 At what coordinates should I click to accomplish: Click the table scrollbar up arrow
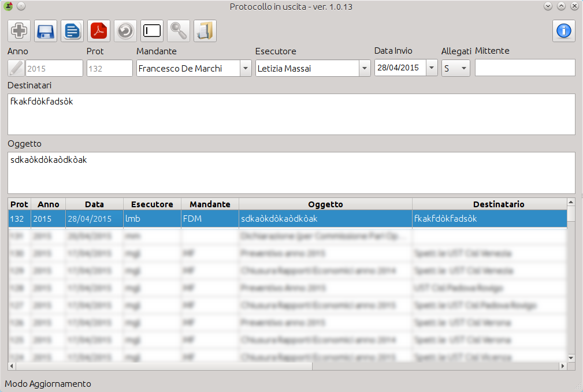tap(571, 202)
